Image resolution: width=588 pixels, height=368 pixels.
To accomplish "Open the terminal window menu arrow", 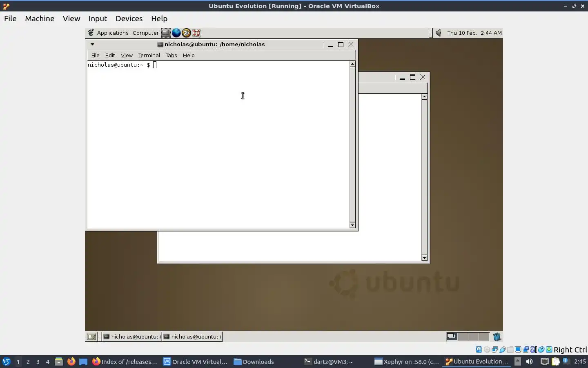I will pos(92,44).
